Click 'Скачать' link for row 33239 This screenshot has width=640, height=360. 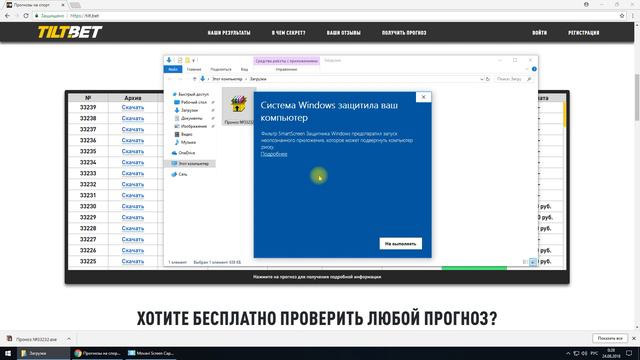[133, 107]
